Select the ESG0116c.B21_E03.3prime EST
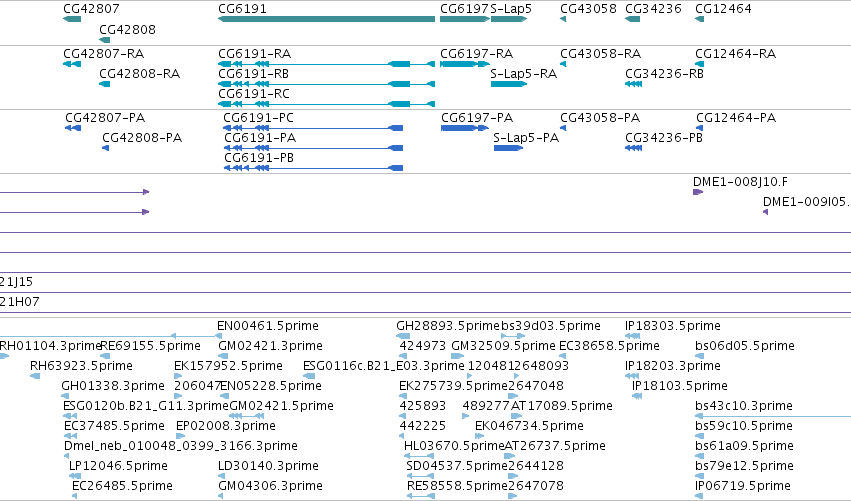 [x=309, y=376]
